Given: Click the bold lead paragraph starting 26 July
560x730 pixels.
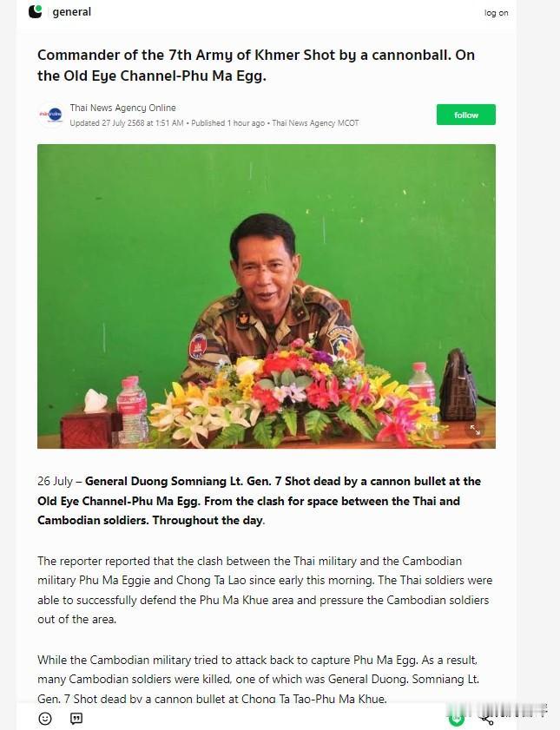Looking at the screenshot, I should pos(260,501).
